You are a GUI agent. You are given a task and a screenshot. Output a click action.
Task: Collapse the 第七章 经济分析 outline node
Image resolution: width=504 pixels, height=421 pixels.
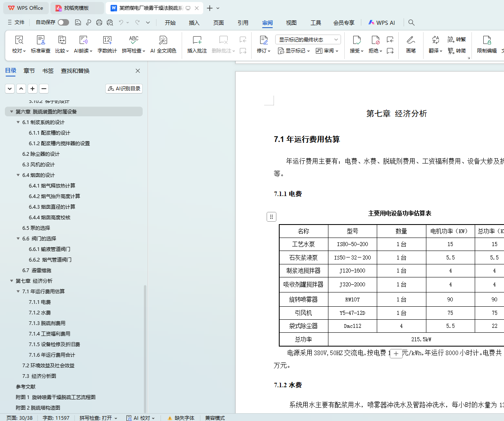click(11, 281)
